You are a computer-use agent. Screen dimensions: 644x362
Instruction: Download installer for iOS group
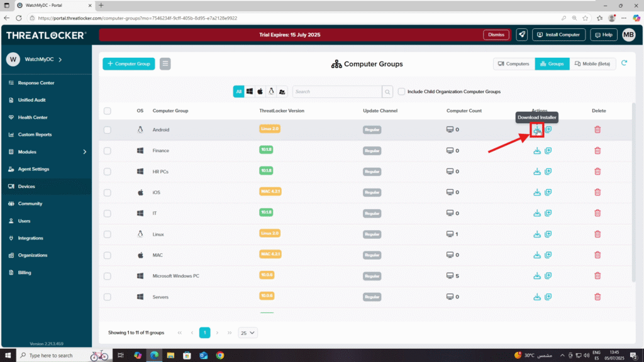[x=537, y=192]
